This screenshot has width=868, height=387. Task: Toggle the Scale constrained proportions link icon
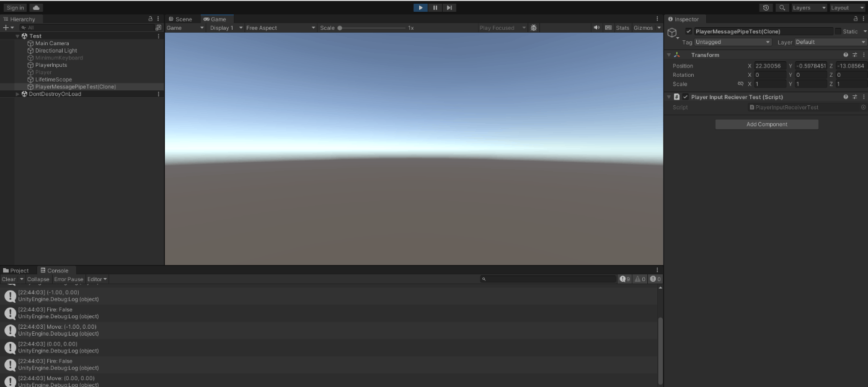click(x=740, y=84)
